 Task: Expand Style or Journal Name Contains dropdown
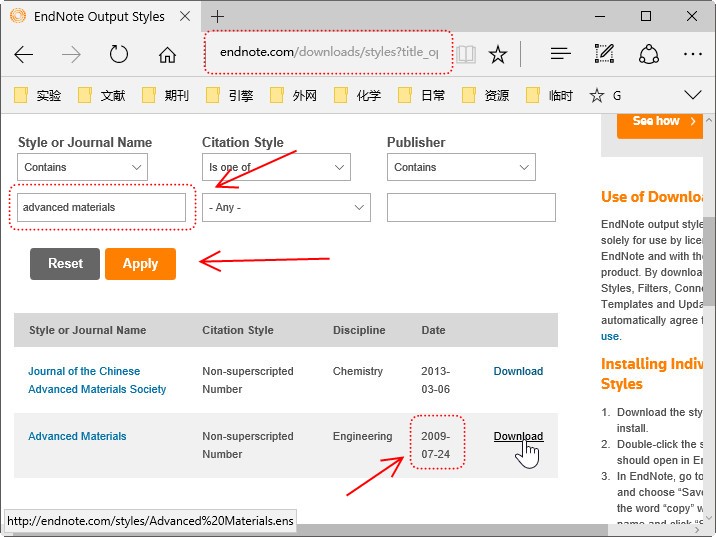(x=82, y=167)
